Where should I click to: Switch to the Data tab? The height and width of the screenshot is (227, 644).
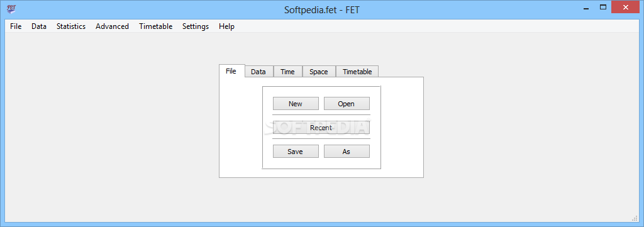tap(258, 72)
